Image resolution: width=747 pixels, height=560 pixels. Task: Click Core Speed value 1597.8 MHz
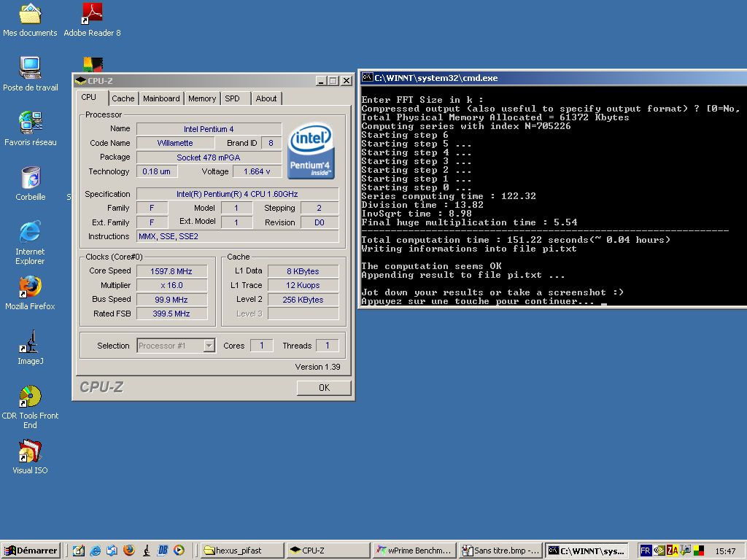click(171, 271)
